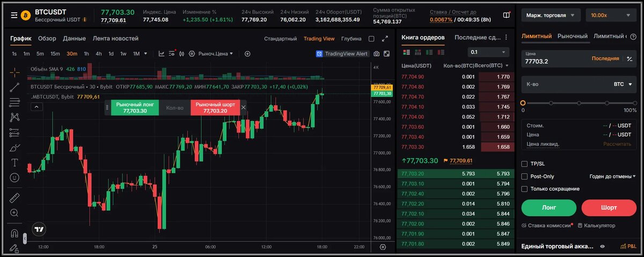This screenshot has height=257, width=644.
Task: Switch chart to the 4h interval
Action: 99,54
